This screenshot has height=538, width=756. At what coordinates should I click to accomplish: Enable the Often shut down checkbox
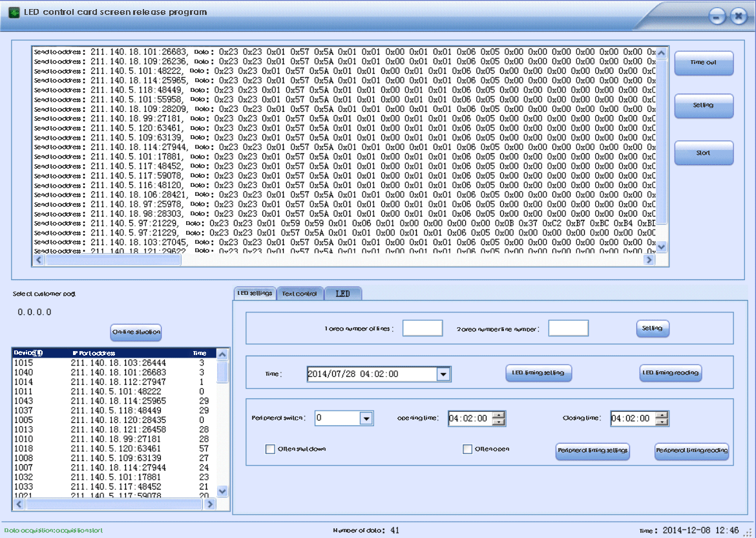pos(270,449)
